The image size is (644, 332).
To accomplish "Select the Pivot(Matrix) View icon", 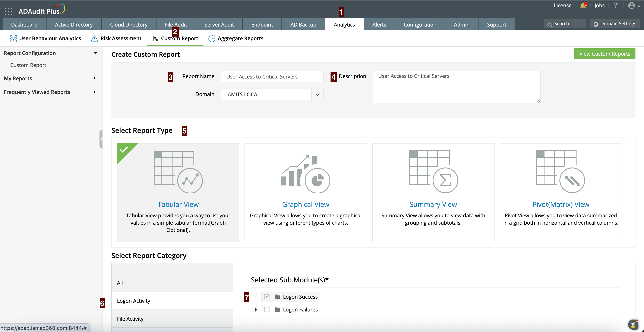I will [x=561, y=172].
